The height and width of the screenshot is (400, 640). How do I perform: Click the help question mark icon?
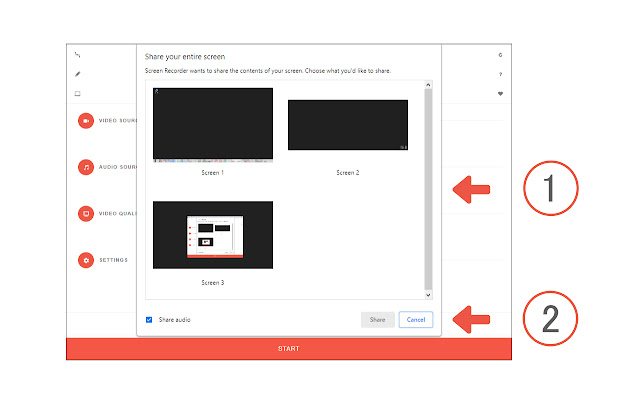pos(500,74)
